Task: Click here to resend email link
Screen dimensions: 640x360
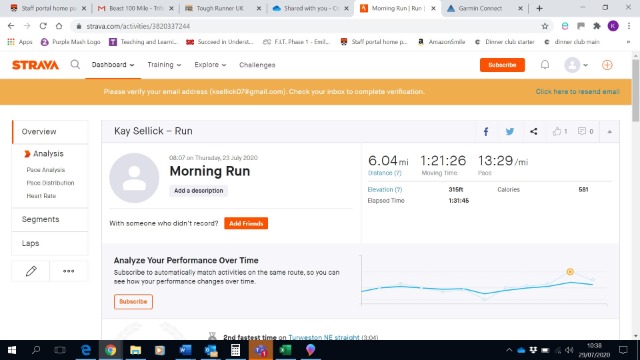Action: (578, 91)
